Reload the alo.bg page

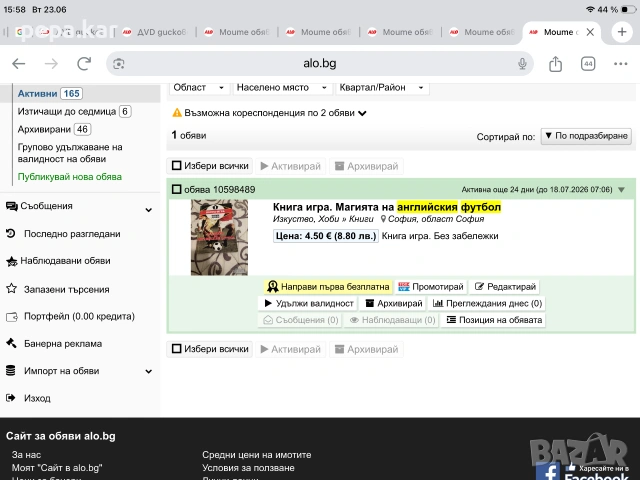click(x=84, y=63)
